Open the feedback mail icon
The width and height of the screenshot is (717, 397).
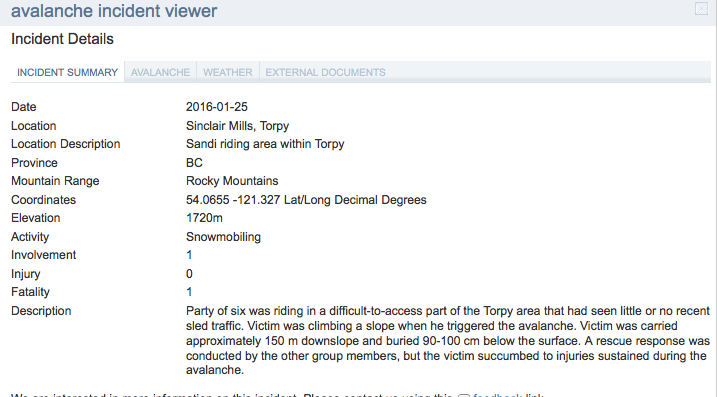(464, 395)
